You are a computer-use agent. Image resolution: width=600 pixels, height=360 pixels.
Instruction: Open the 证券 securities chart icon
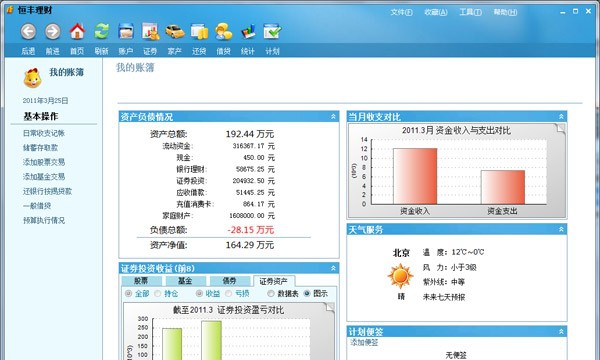point(150,31)
